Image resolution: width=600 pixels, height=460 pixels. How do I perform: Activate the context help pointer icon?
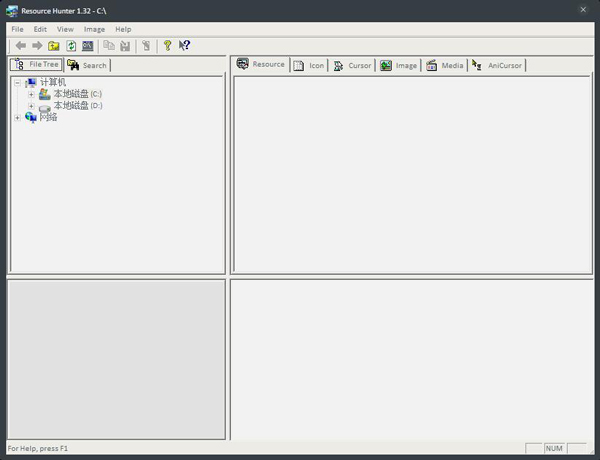pyautogui.click(x=184, y=46)
